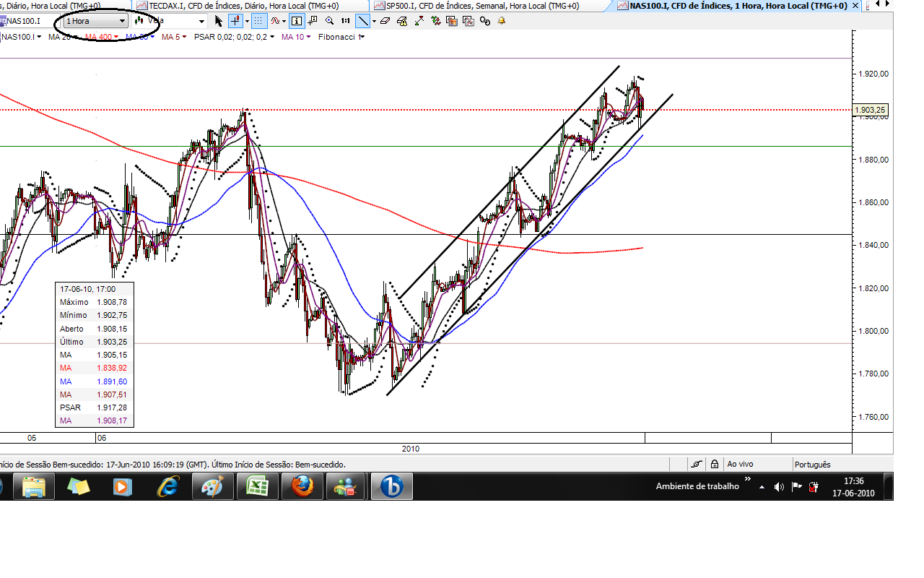This screenshot has height=578, width=924.
Task: Click the blue MA 1.891,60 data row
Action: point(95,381)
